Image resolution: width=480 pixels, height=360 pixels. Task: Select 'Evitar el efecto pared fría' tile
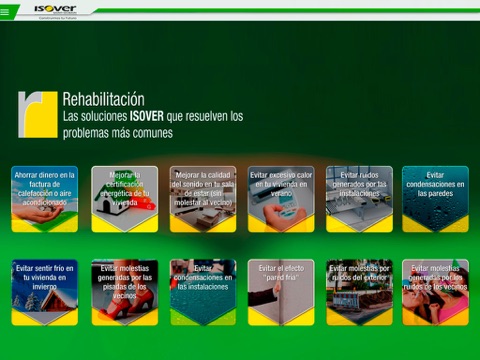coord(281,292)
